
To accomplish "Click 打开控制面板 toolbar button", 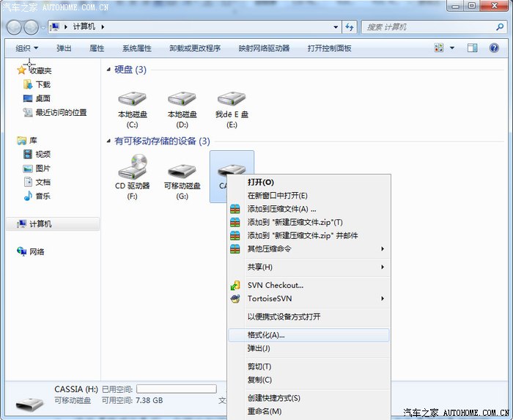I will point(329,48).
